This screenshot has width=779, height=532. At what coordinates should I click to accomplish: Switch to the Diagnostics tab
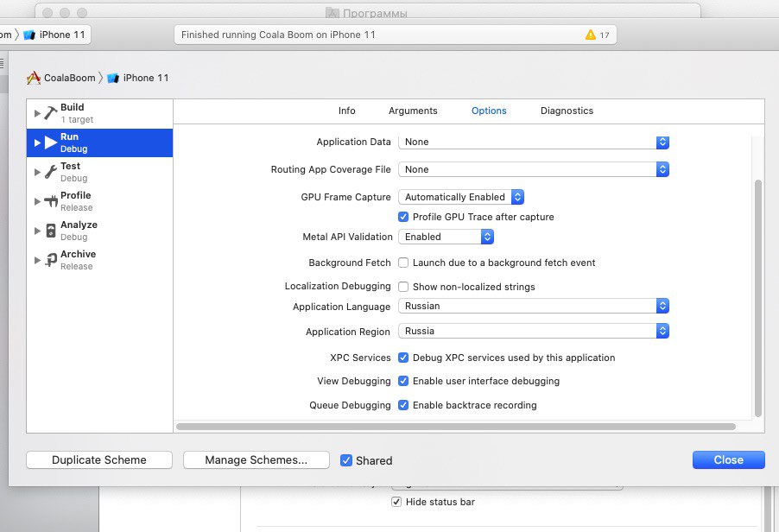pyautogui.click(x=567, y=111)
